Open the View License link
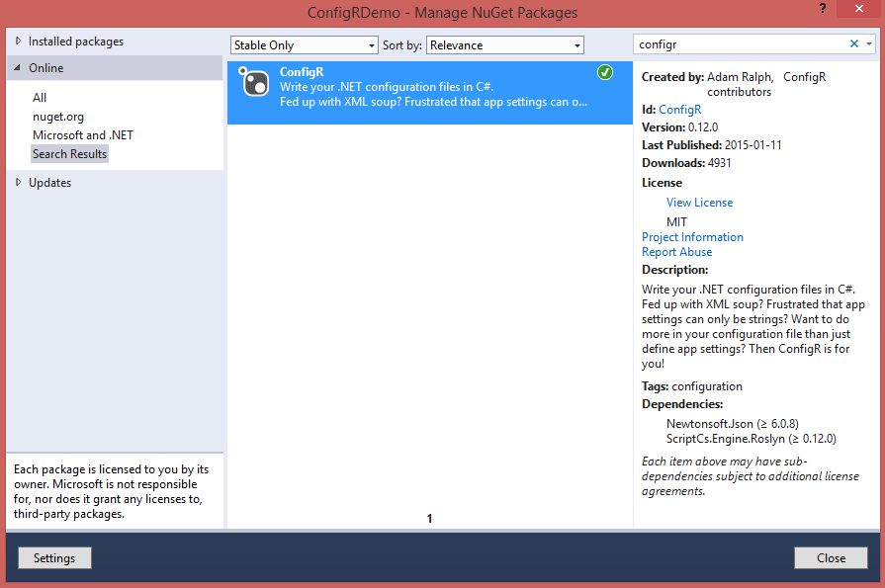This screenshot has height=588, width=885. click(x=699, y=203)
